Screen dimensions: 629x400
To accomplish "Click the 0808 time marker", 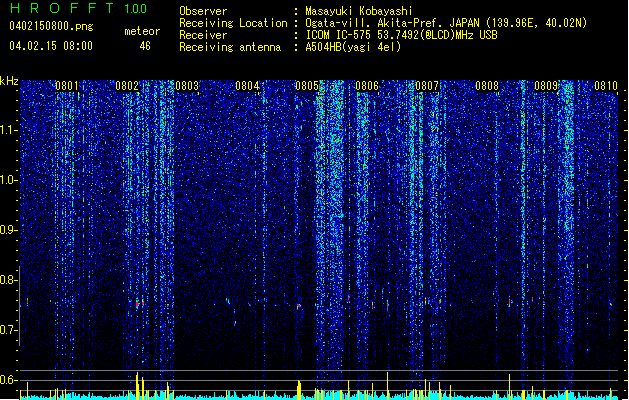I will (487, 86).
